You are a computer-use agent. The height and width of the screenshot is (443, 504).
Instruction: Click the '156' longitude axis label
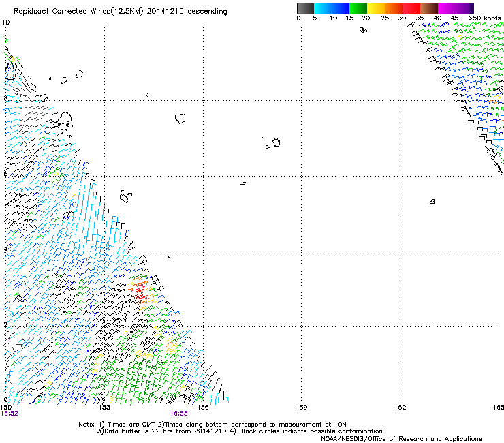tap(203, 408)
